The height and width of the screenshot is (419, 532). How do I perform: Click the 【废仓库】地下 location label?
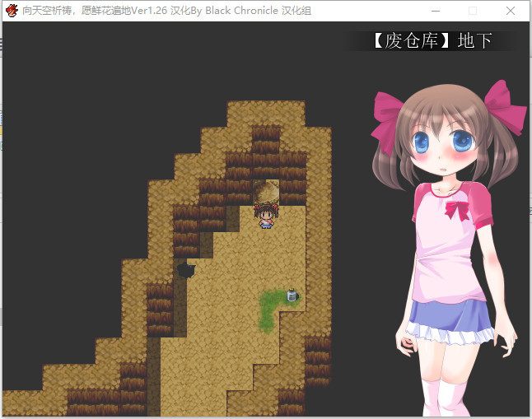432,40
